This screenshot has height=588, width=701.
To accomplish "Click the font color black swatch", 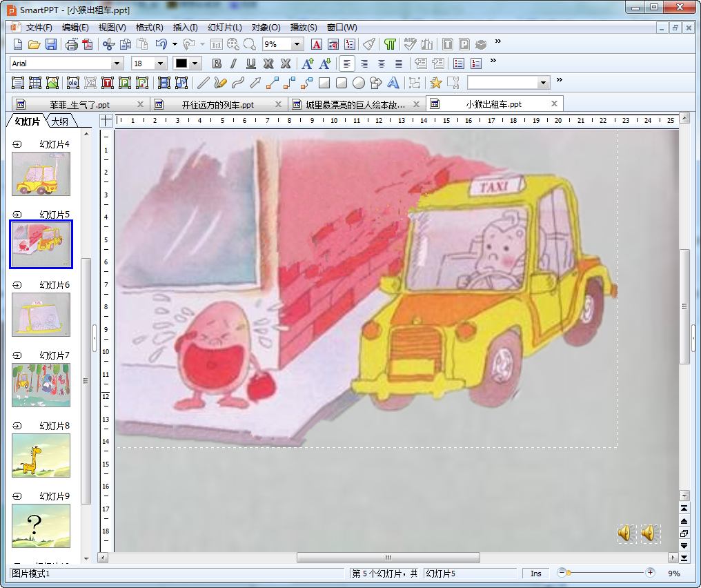I will (181, 63).
